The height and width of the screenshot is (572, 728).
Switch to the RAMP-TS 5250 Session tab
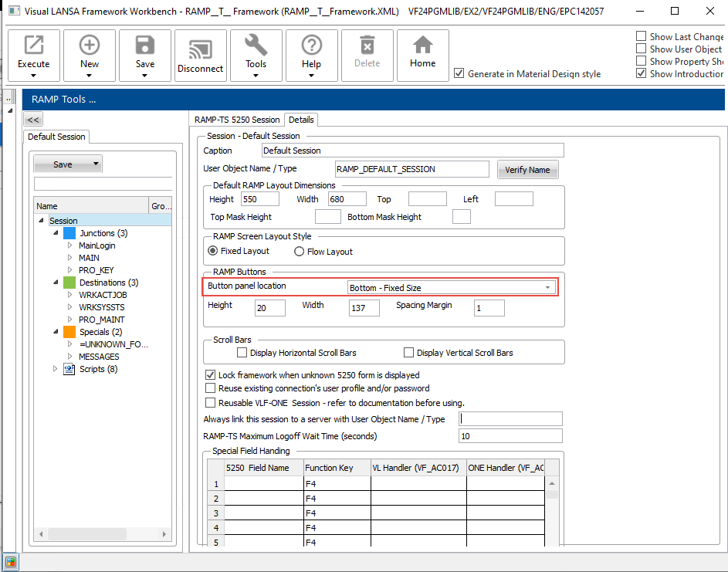click(x=237, y=120)
